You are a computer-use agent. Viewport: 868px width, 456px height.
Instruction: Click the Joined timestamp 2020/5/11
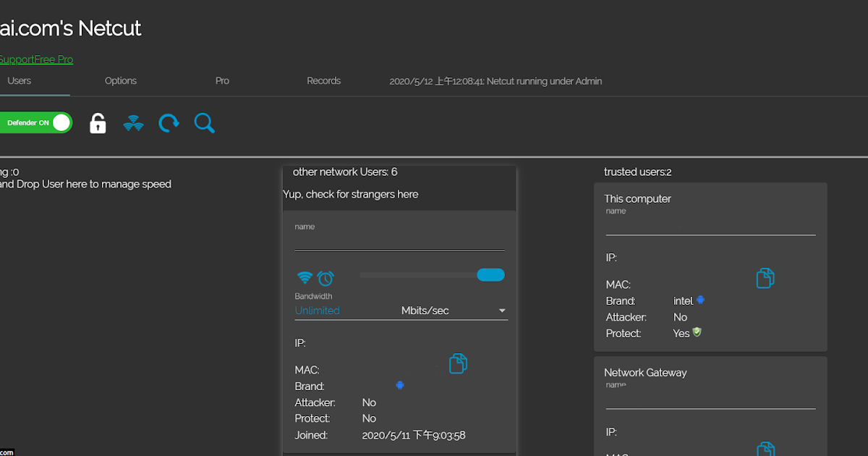click(414, 435)
